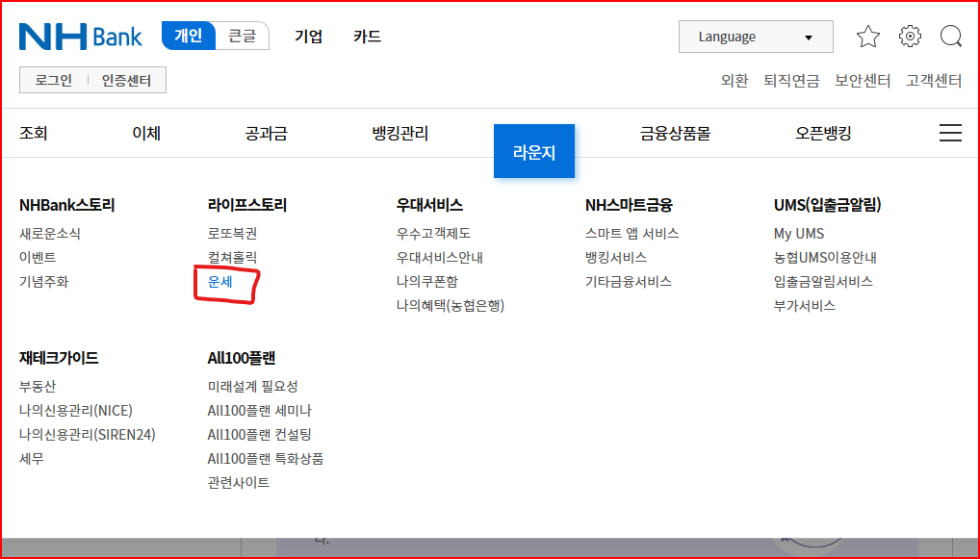Viewport: 980px width, 559px height.
Task: Open the 이벤트 link
Action: point(38,257)
